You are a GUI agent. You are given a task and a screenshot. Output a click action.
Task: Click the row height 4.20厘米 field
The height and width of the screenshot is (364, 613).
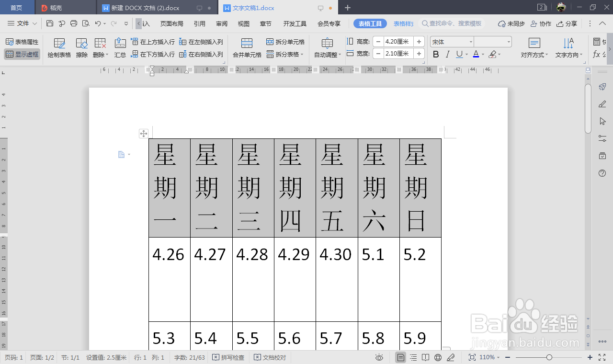(x=398, y=42)
